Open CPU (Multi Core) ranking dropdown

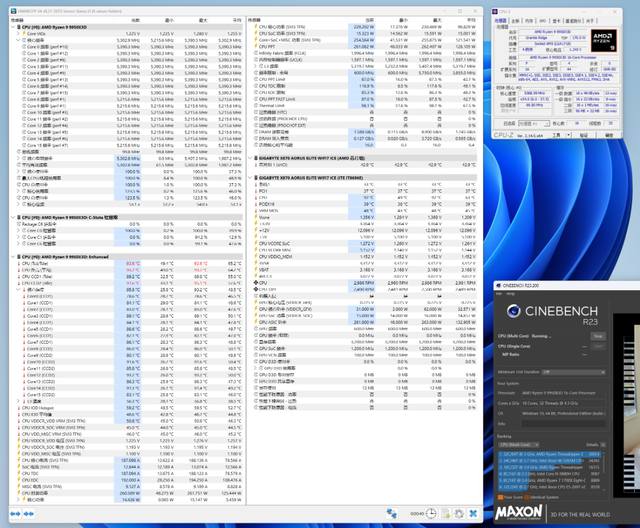518,445
